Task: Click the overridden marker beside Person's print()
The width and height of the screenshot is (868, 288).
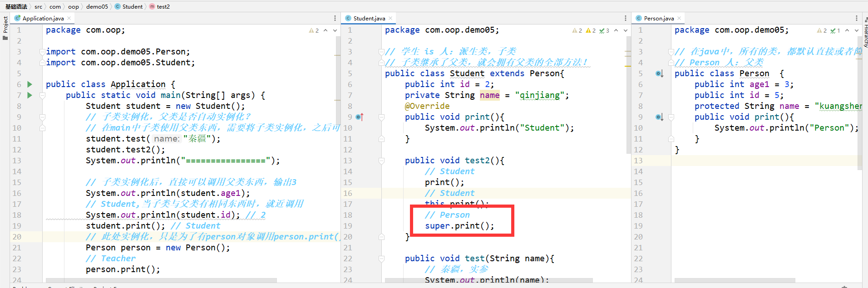Action: (x=660, y=117)
